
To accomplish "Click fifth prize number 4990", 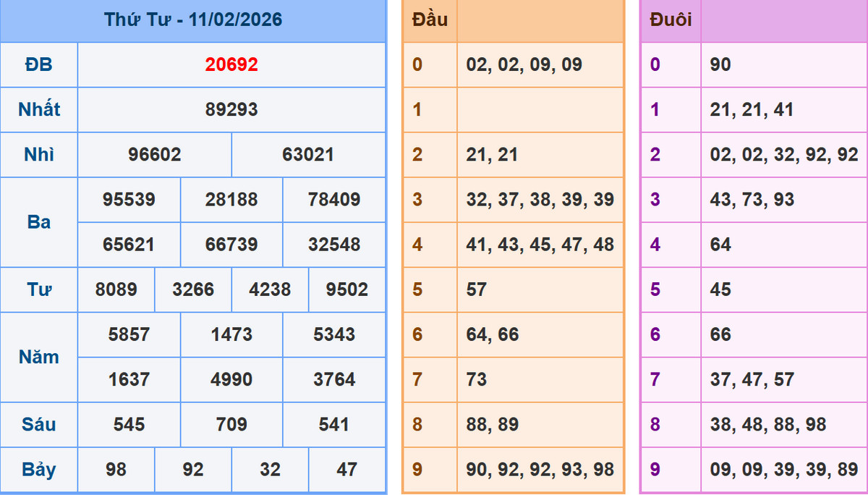I will coord(231,379).
